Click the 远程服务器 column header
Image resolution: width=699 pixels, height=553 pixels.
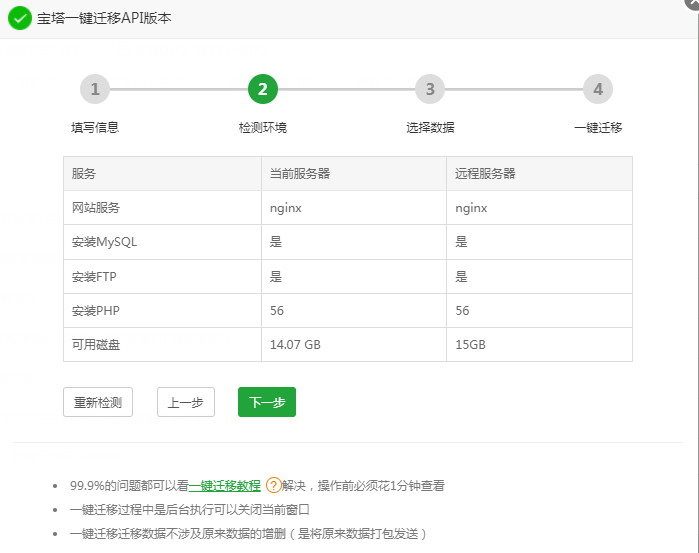[485, 173]
